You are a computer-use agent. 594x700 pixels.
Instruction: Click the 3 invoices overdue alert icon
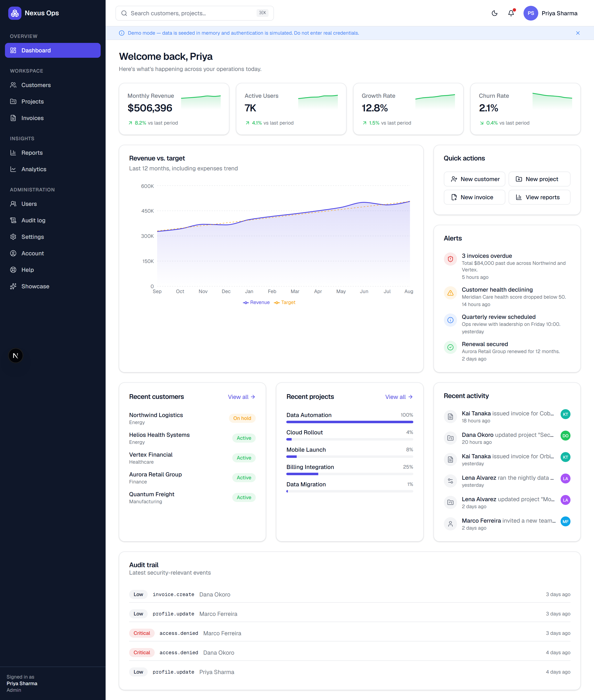point(450,259)
